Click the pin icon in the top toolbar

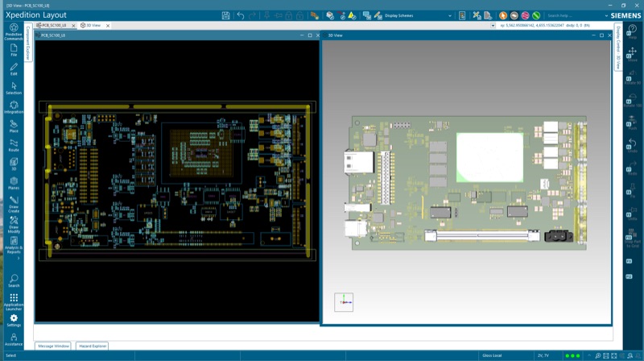(x=266, y=15)
